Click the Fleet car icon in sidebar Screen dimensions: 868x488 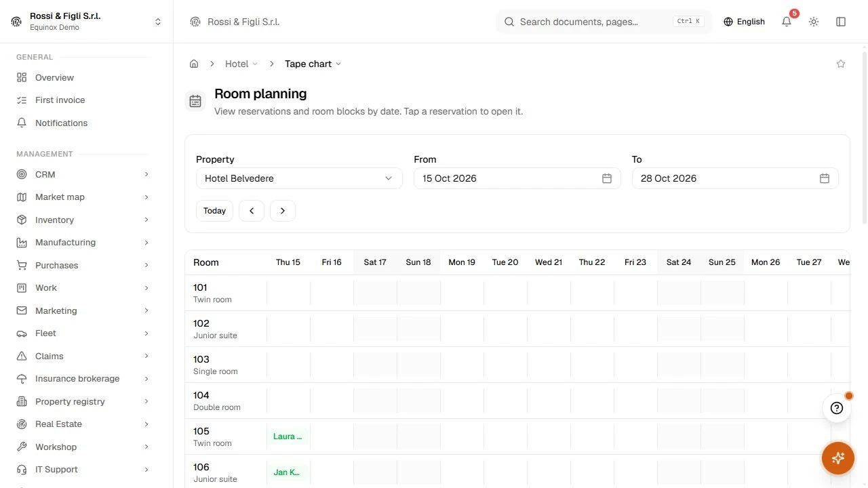click(x=22, y=333)
